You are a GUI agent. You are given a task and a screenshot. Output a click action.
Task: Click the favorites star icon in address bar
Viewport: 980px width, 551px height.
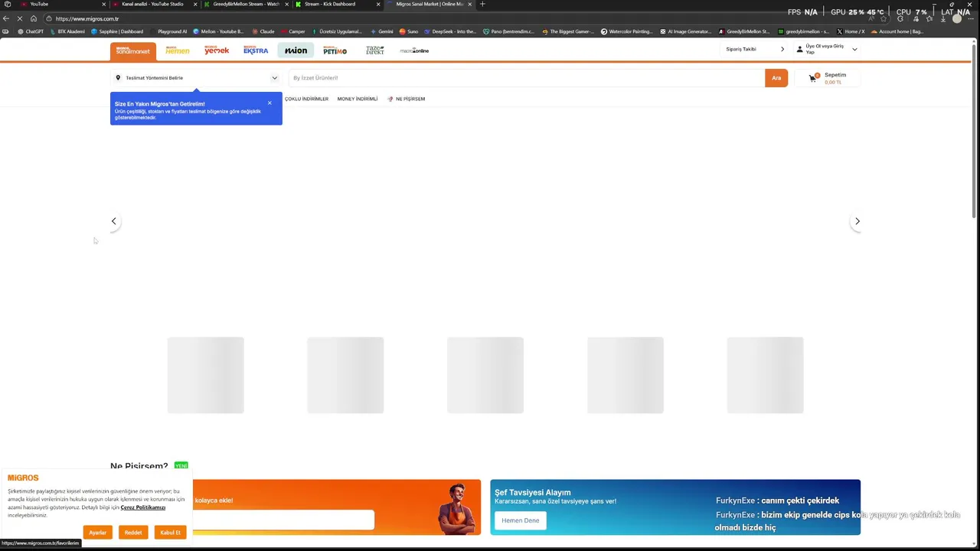point(884,18)
